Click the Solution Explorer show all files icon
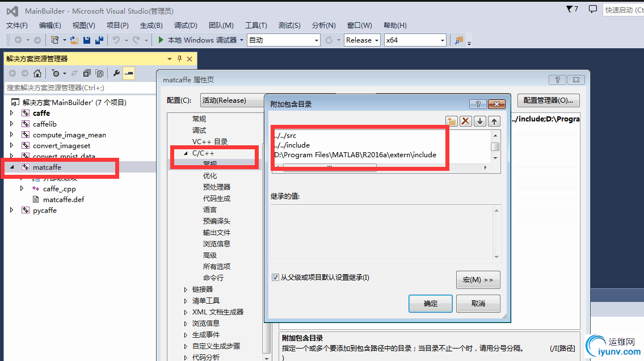This screenshot has height=361, width=644. pyautogui.click(x=99, y=73)
